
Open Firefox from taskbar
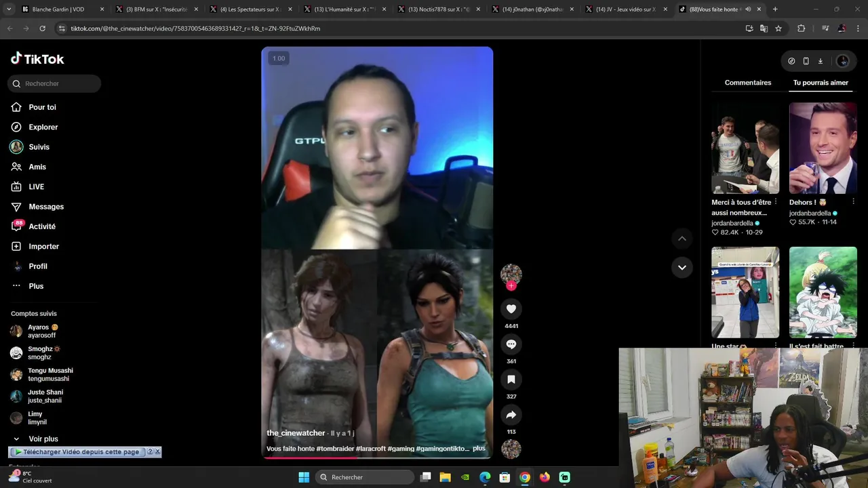(545, 477)
